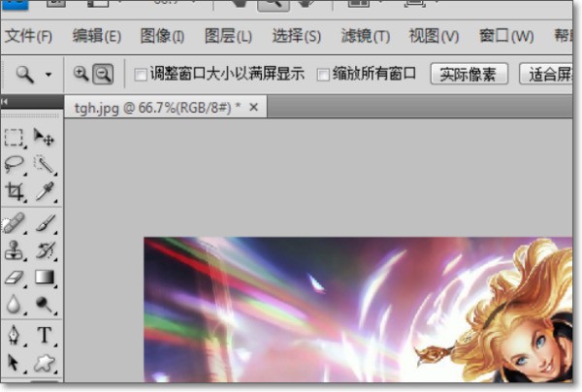This screenshot has width=582, height=392.
Task: Select the Move tool
Action: click(x=44, y=138)
